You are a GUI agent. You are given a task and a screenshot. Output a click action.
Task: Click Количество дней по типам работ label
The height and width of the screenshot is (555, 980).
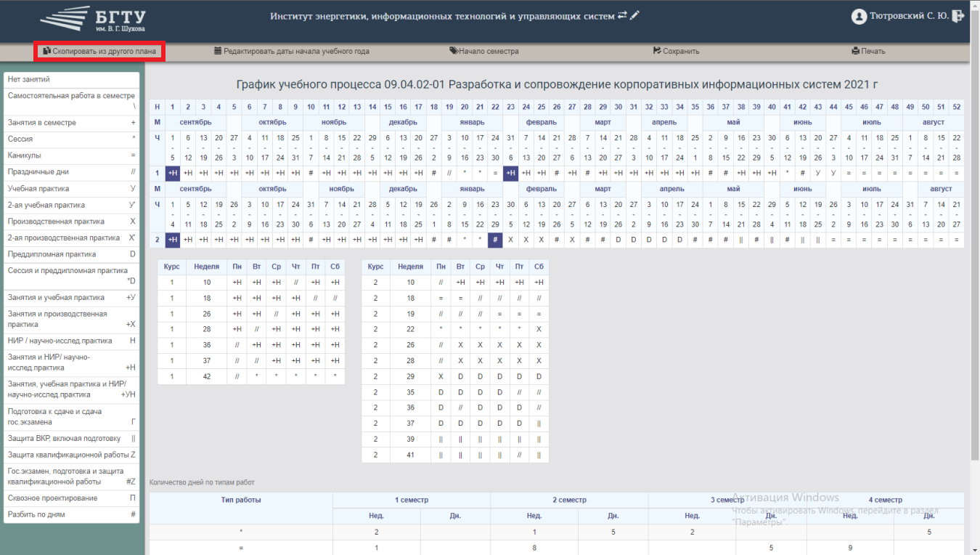pyautogui.click(x=202, y=482)
